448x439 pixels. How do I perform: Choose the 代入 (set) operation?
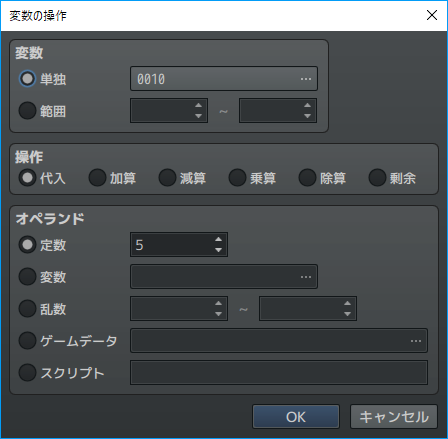coord(27,178)
